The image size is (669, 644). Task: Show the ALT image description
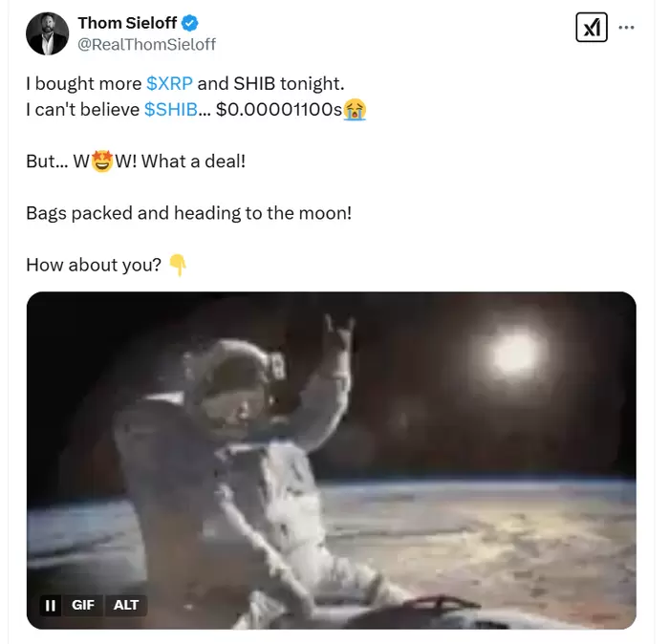point(126,605)
